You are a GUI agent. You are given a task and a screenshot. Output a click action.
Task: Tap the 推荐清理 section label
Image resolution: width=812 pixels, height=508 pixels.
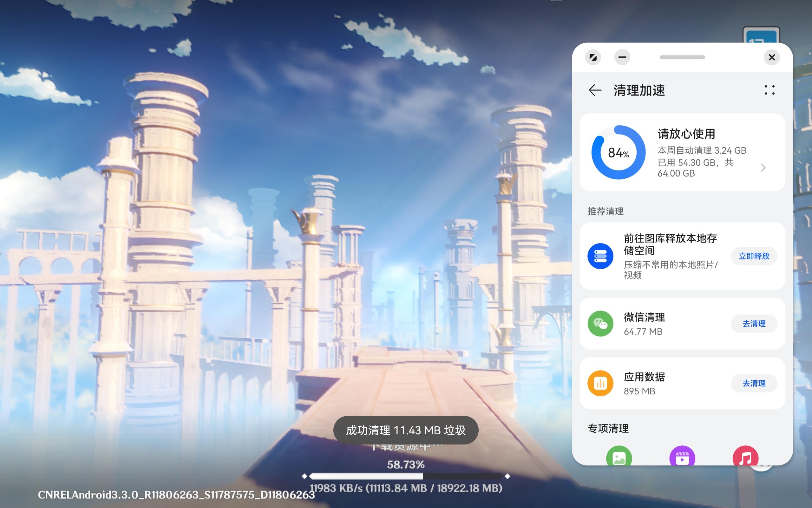coord(605,211)
